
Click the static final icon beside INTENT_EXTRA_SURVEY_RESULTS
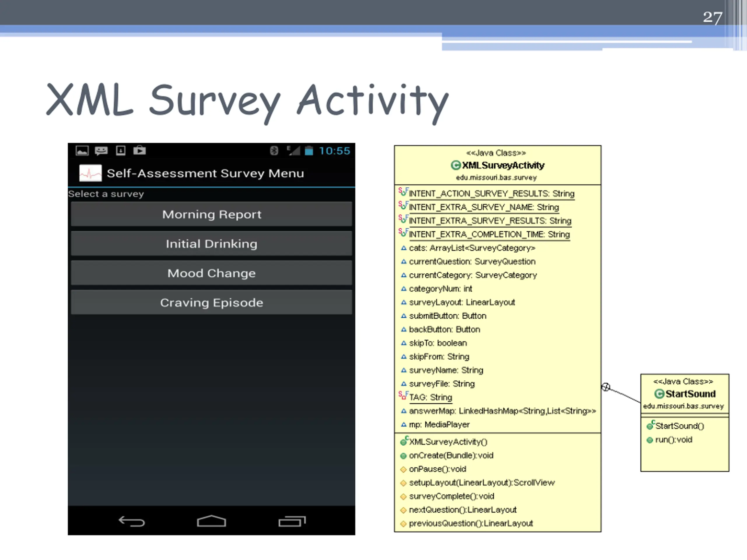(403, 219)
